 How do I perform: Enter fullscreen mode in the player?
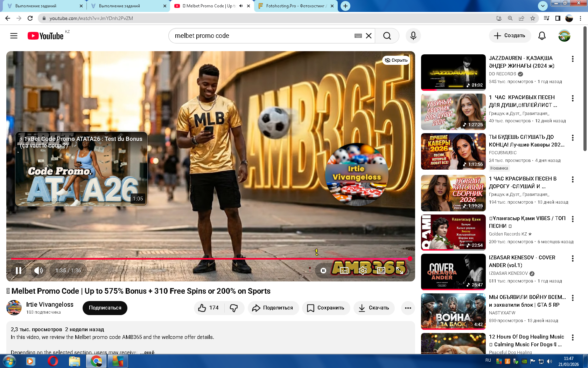tap(400, 270)
